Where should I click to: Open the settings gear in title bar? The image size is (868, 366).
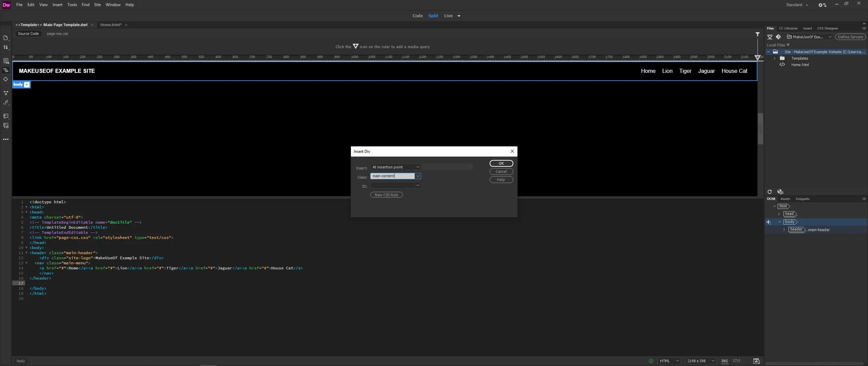[x=822, y=5]
